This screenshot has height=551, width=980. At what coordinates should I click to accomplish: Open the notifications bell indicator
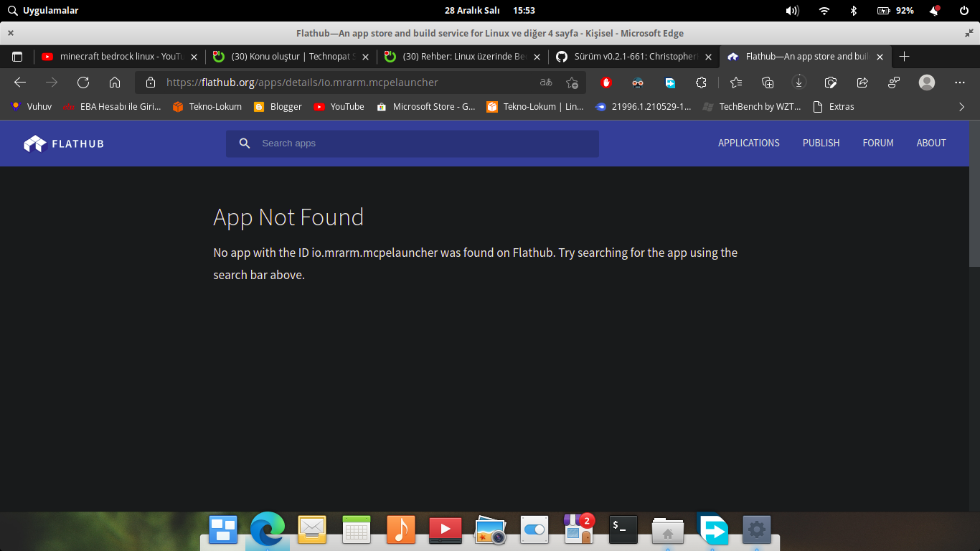click(935, 11)
